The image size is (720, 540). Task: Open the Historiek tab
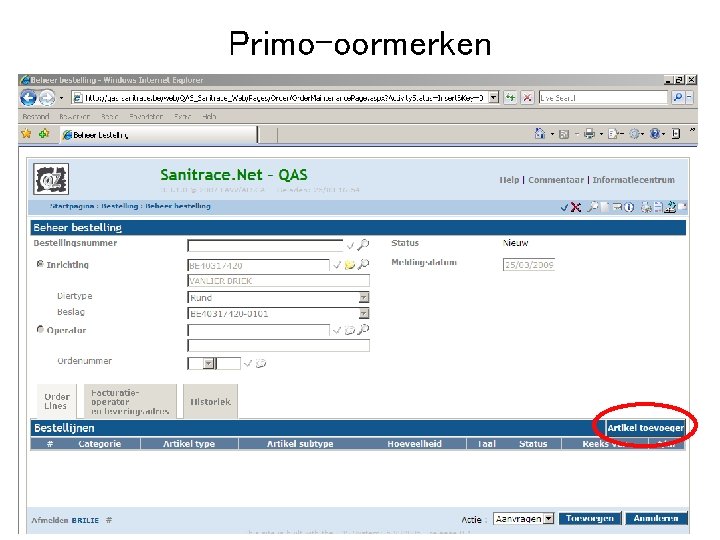click(210, 401)
